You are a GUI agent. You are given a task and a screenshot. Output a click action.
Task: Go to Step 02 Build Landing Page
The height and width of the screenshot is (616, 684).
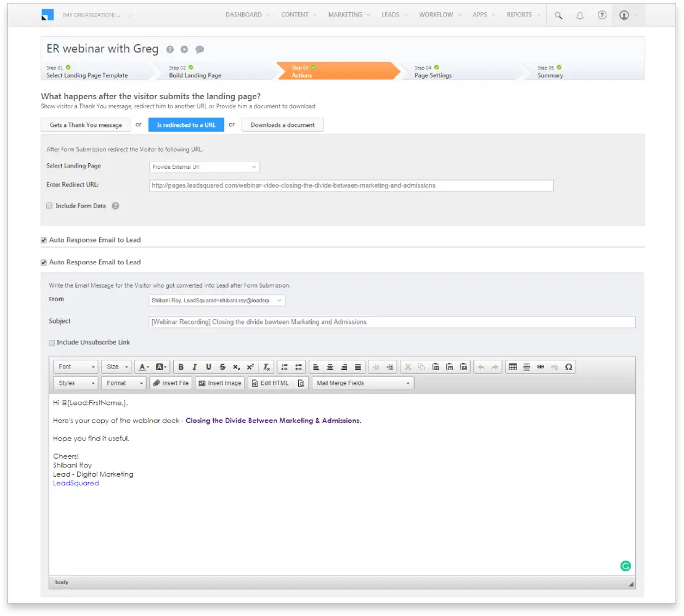tap(217, 71)
